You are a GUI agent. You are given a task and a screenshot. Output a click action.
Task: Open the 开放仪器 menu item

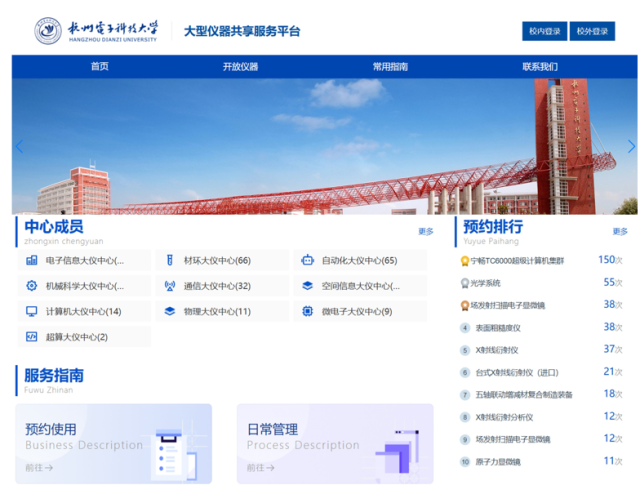[240, 67]
